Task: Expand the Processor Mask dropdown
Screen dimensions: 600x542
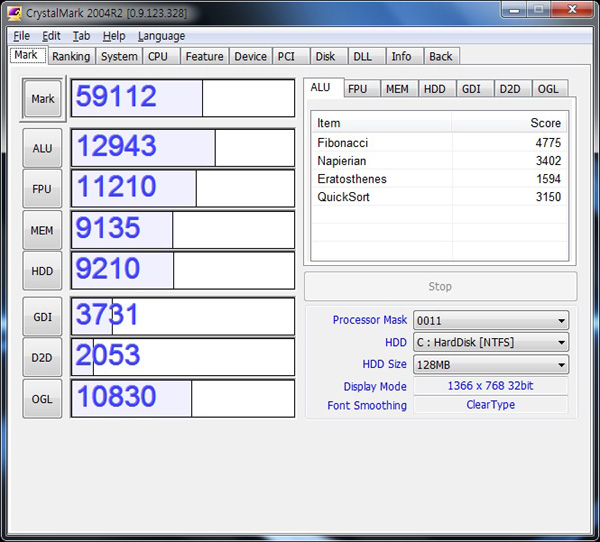Action: 561,321
